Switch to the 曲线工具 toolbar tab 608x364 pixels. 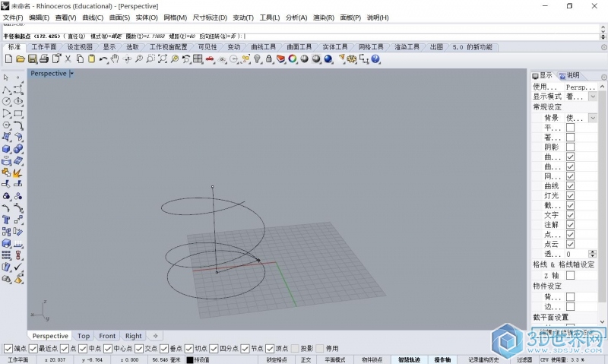pos(263,47)
